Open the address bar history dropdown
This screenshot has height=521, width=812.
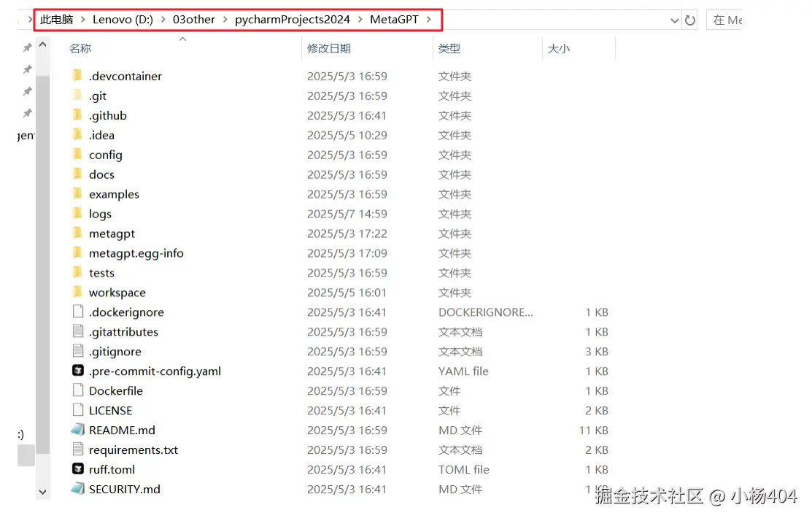click(674, 20)
